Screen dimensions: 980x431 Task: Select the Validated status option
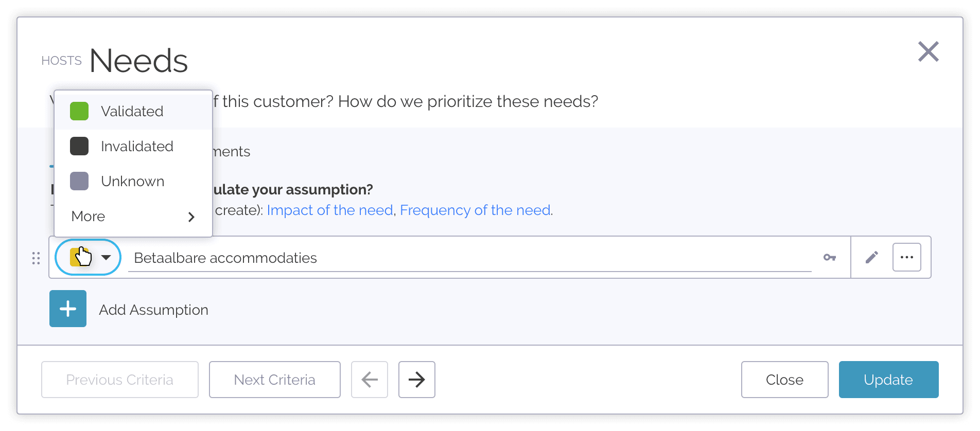[x=133, y=111]
